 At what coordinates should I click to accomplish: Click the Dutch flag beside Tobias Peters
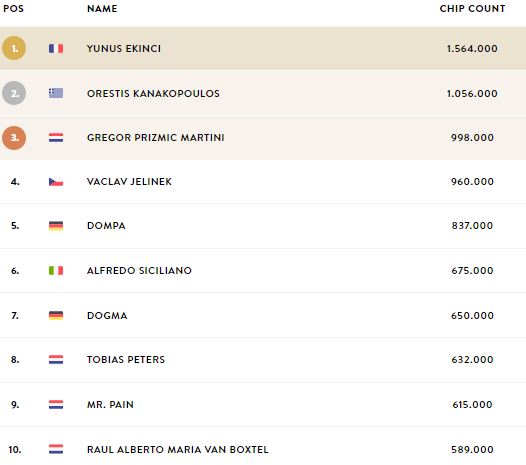[x=56, y=360]
